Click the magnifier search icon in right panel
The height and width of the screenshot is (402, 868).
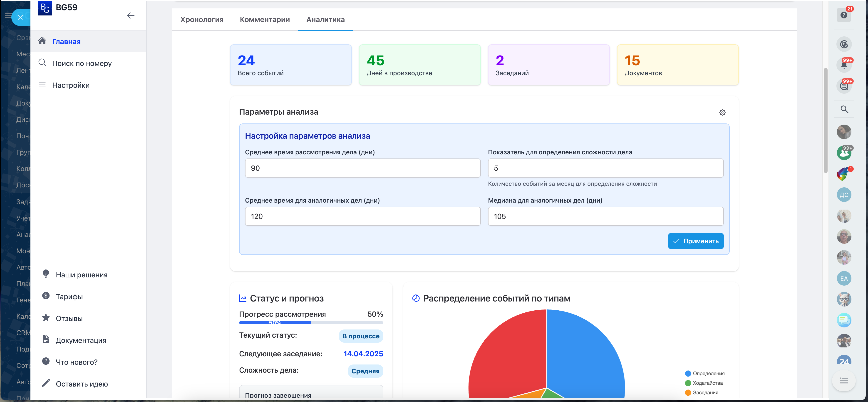[x=844, y=109]
